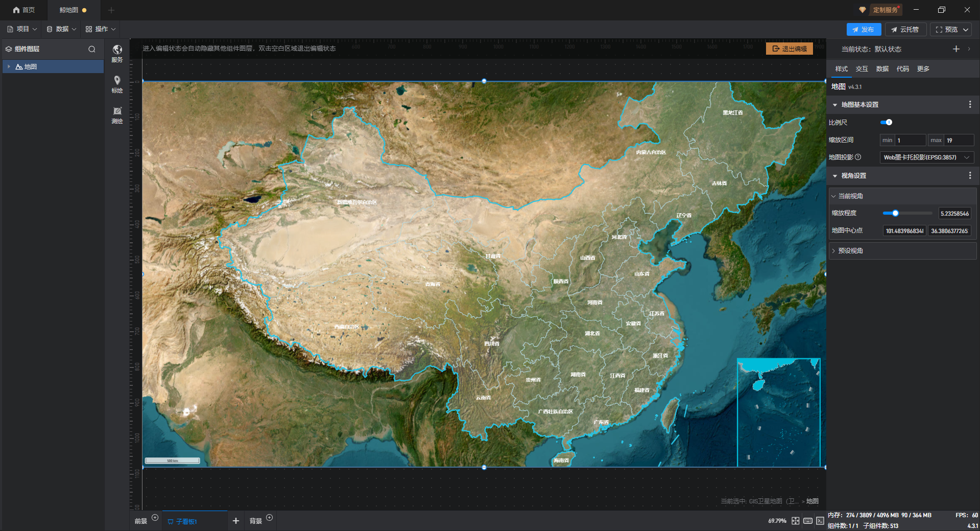Click the fit-to-screen canvas icon
The image size is (980, 531).
pos(795,521)
